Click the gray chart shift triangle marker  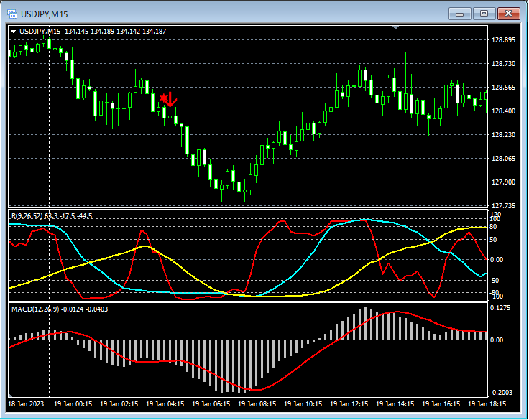(x=396, y=27)
